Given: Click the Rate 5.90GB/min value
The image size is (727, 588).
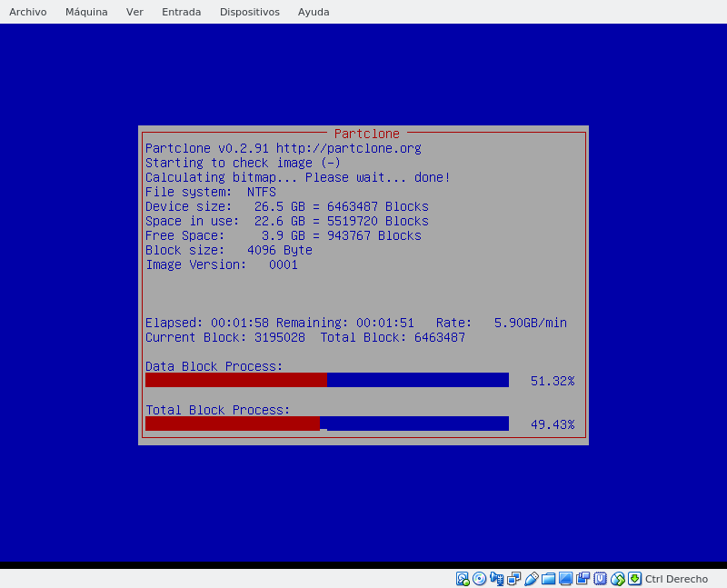Looking at the screenshot, I should (x=531, y=324).
